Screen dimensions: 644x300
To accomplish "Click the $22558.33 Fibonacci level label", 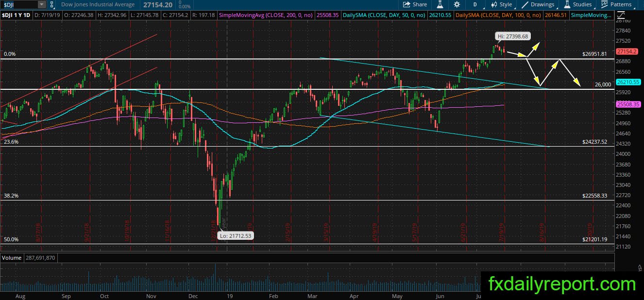I will (594, 196).
